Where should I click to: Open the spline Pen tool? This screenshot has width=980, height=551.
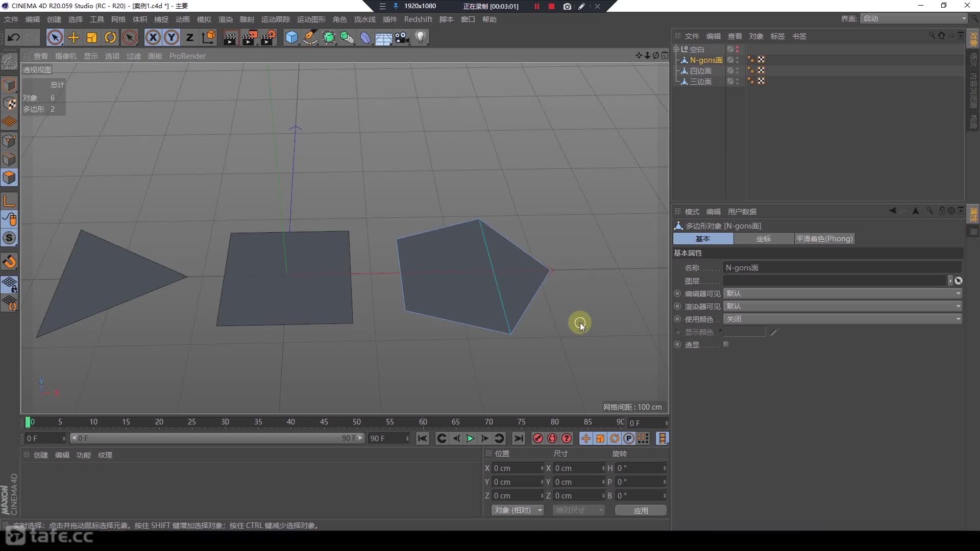click(x=310, y=37)
